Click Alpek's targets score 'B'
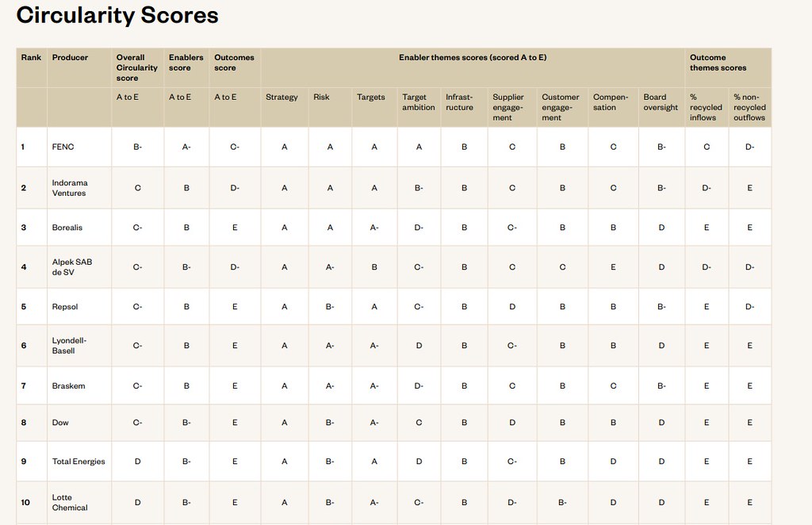The height and width of the screenshot is (525, 812). pos(374,267)
